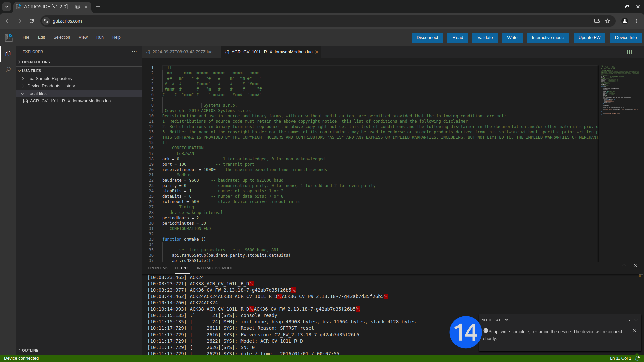Click the Interactive mode button

(x=548, y=38)
